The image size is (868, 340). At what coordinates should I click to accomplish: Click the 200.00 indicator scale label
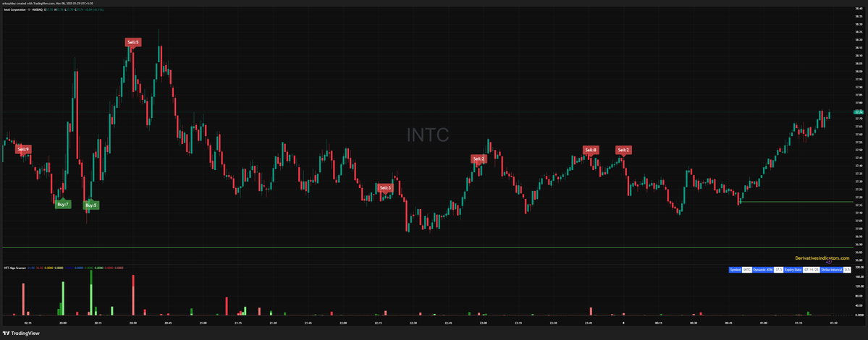click(860, 267)
